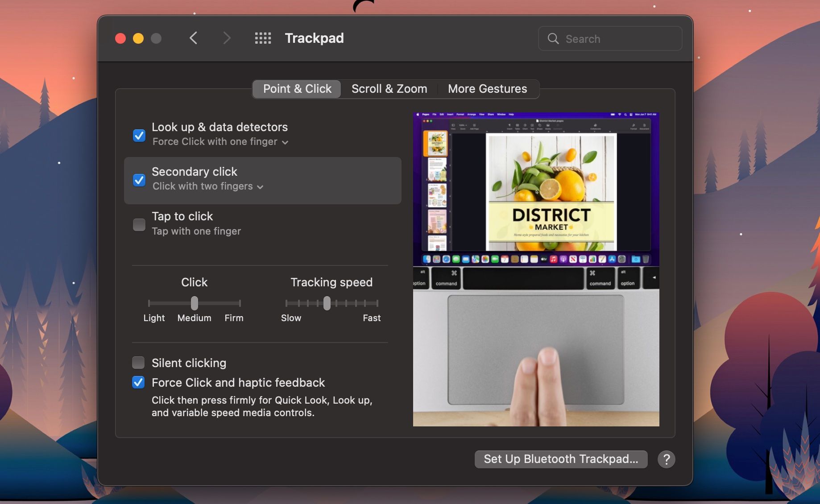Image resolution: width=820 pixels, height=504 pixels.
Task: Click the Tracking speed slider's Fast end
Action: pos(377,303)
